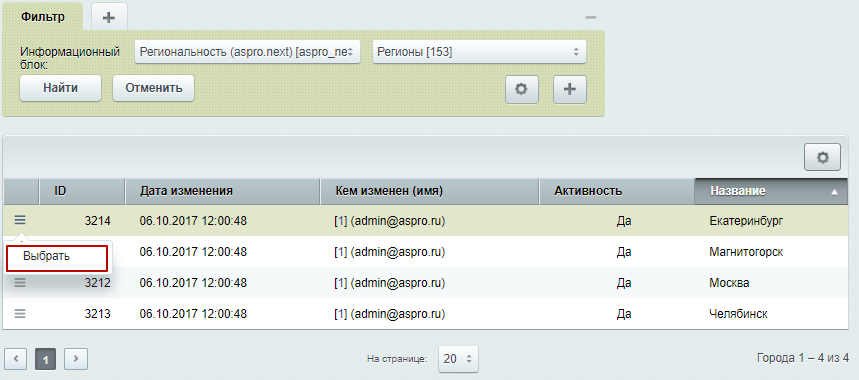859x380 pixels.
Task: Collapse filter panel with minus icon
Action: tap(591, 18)
